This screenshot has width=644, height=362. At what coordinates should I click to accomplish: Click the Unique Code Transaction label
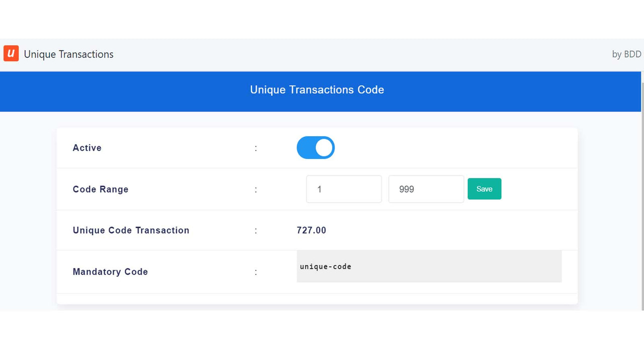point(131,230)
